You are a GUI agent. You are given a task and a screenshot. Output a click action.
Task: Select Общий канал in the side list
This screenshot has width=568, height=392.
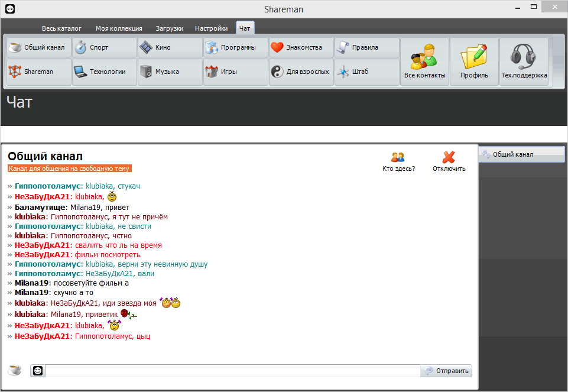[522, 154]
